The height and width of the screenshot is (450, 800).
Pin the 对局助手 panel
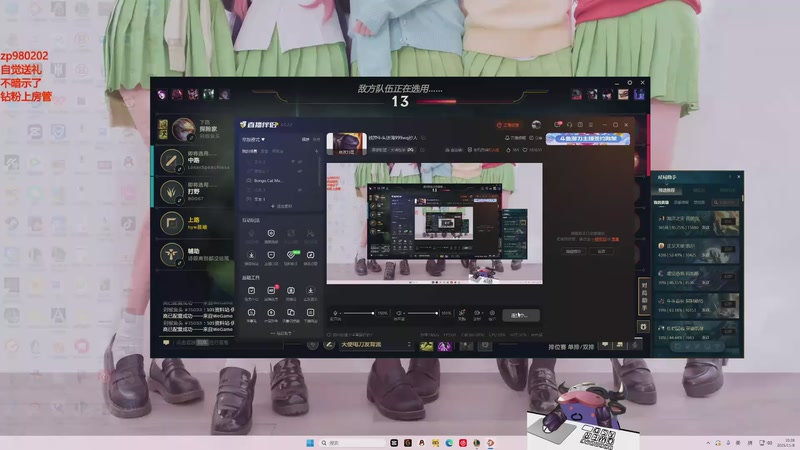click(730, 177)
